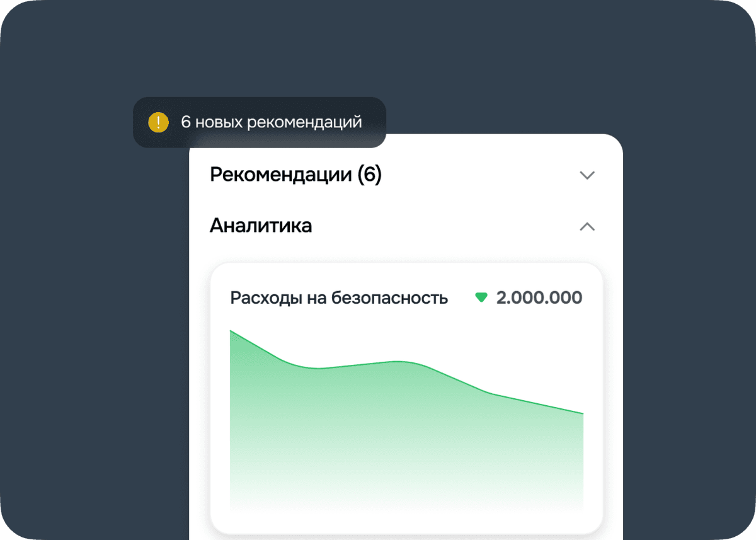
Task: Open the '6 новых рекомендаций' notification
Action: (260, 122)
